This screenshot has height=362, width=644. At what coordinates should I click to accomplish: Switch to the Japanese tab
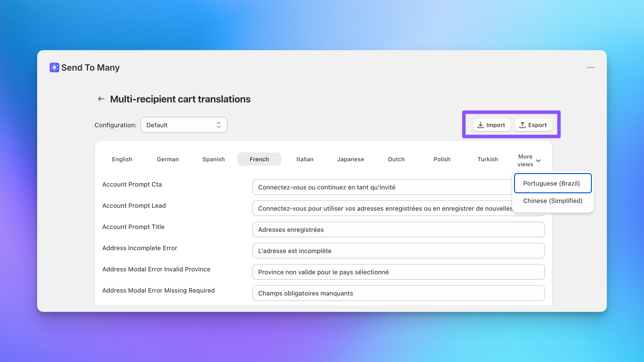click(x=351, y=159)
